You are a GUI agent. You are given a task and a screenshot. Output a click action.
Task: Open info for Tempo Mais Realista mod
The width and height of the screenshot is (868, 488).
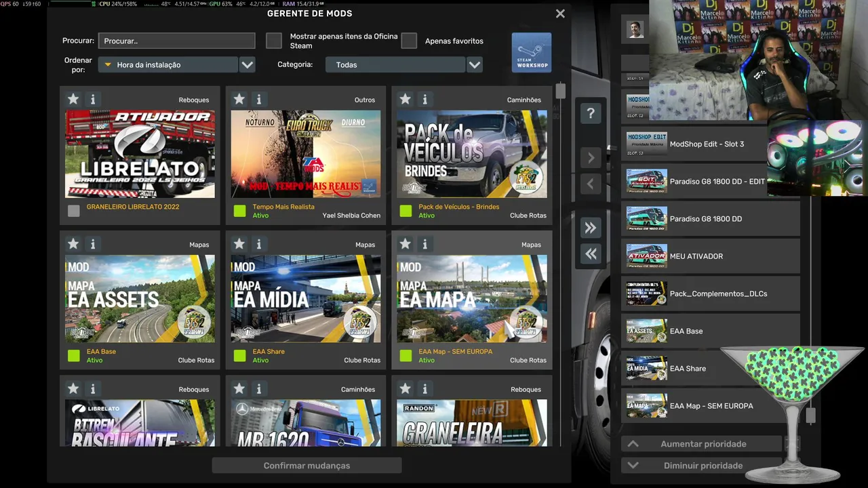259,100
